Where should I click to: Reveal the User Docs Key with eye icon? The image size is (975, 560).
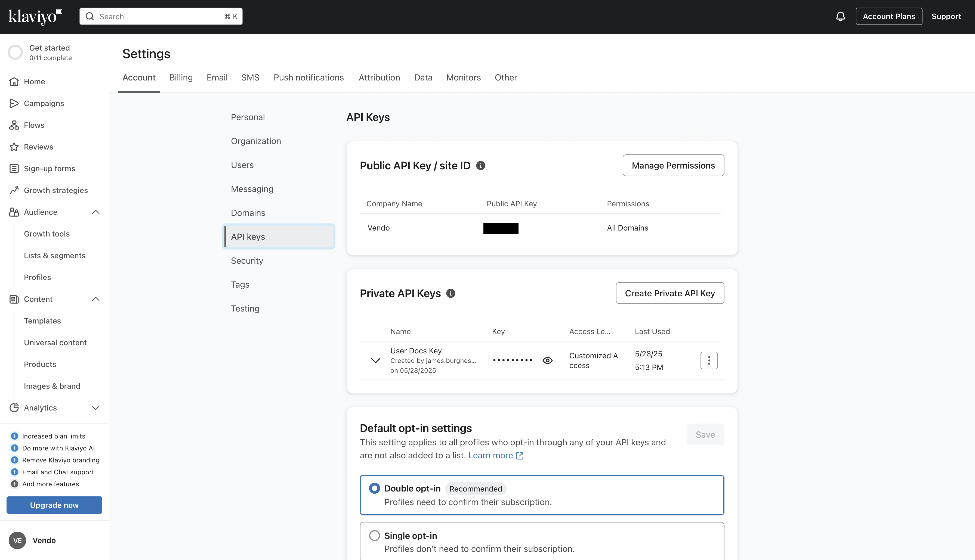click(547, 360)
